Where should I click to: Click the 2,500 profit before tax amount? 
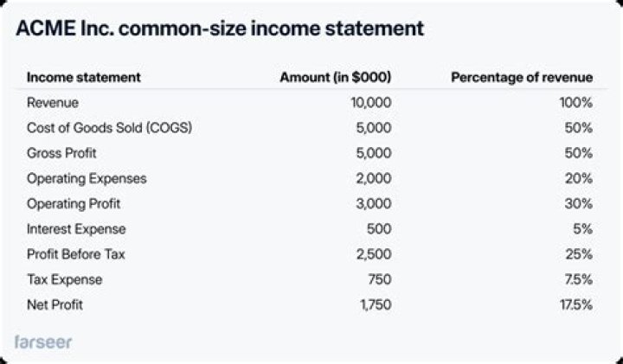coord(375,254)
